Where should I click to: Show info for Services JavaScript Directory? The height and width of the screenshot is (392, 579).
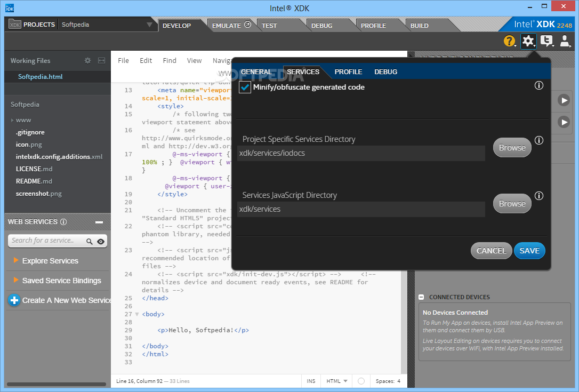coord(539,196)
